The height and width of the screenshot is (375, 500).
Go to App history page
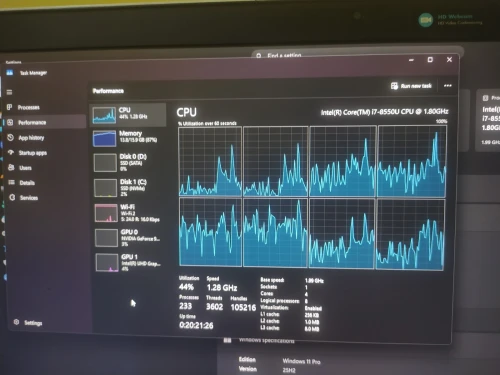pos(31,138)
